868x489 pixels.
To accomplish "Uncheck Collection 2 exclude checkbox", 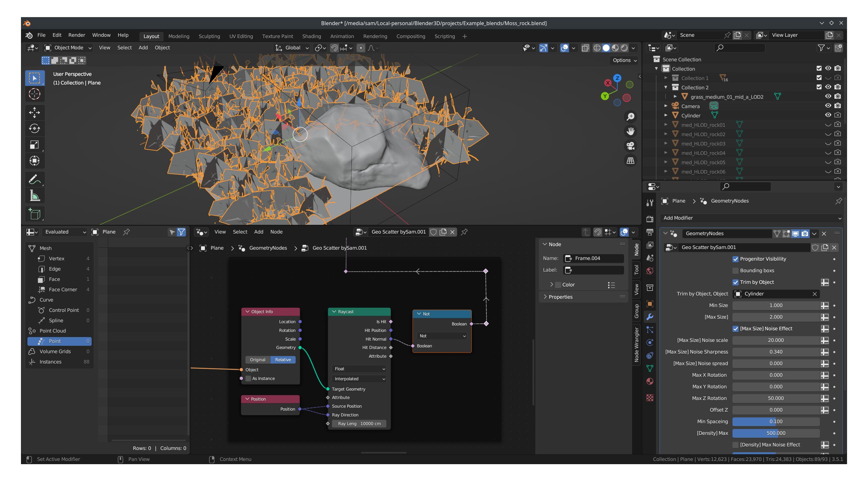I will 819,87.
